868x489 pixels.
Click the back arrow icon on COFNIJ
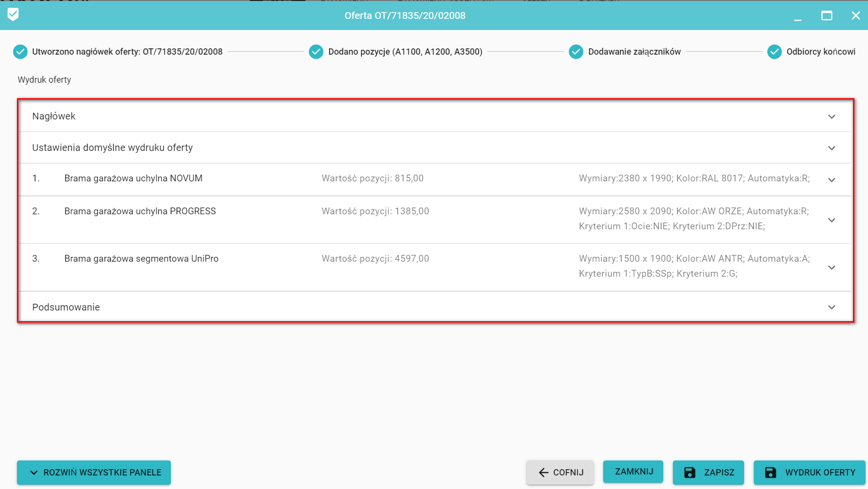click(x=544, y=473)
